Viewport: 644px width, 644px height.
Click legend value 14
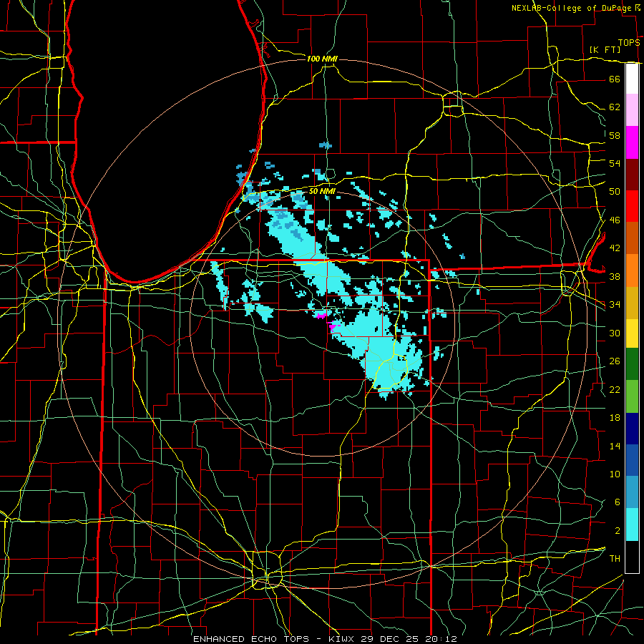pyautogui.click(x=615, y=446)
